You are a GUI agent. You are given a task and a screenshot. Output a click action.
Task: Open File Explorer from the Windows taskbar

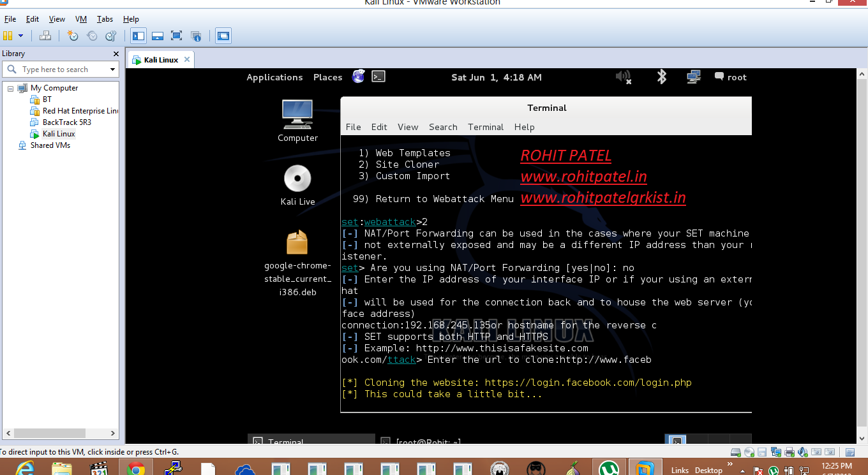[62, 469]
